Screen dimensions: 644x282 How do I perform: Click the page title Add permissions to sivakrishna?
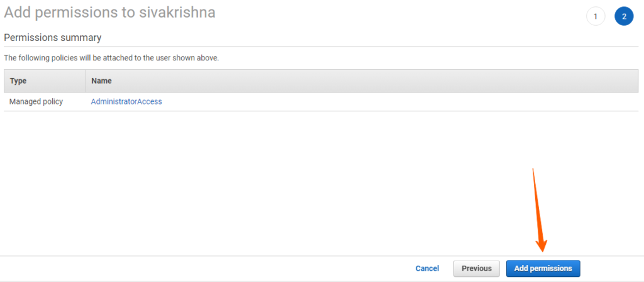(x=109, y=13)
